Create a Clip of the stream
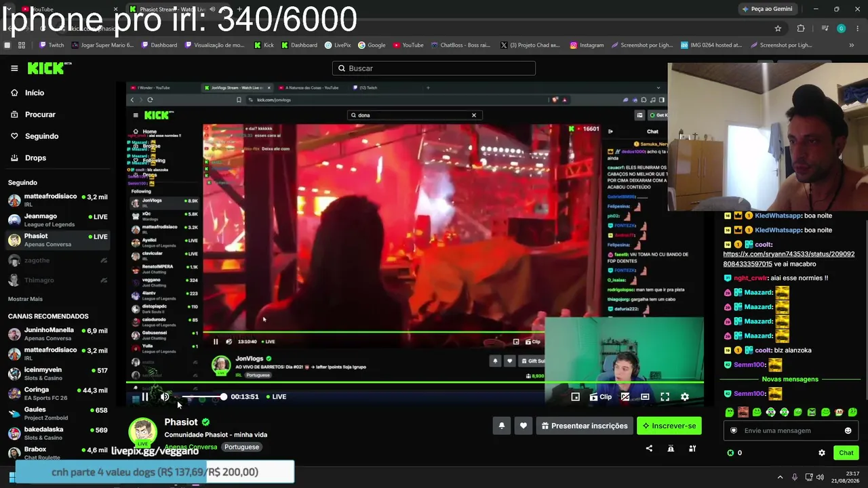868x488 pixels. pos(600,397)
